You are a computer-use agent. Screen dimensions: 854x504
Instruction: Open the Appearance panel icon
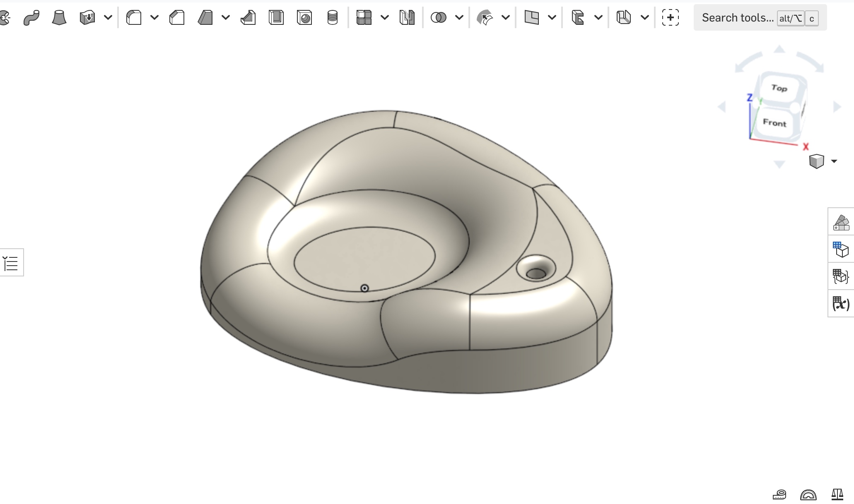841,222
